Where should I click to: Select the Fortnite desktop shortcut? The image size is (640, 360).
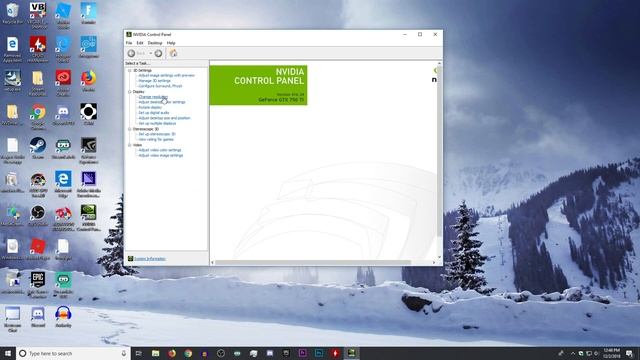[88, 13]
